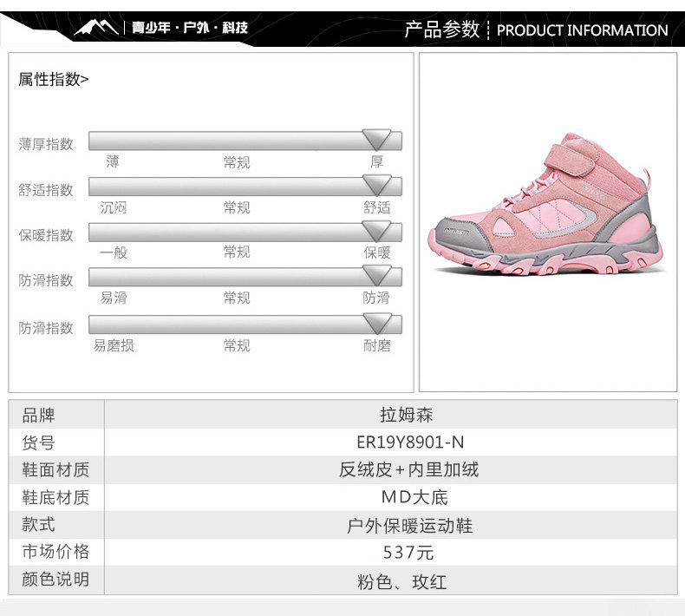The width and height of the screenshot is (685, 616).
Task: Click the 产品参数 header title
Action: (x=442, y=29)
